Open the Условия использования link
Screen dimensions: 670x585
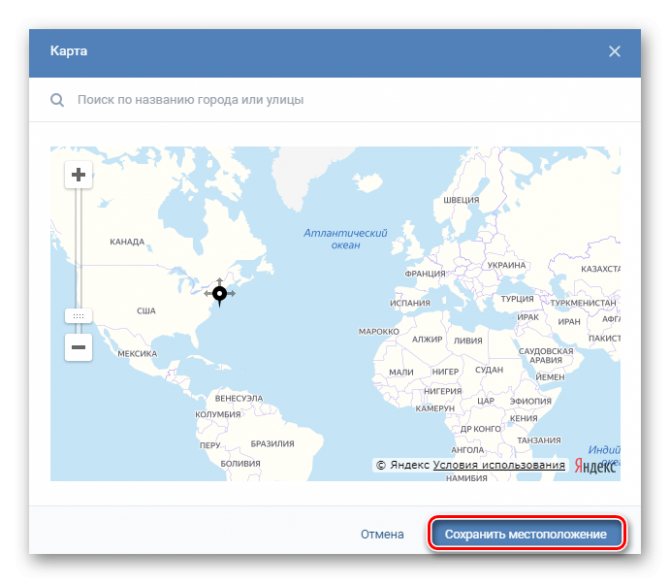pyautogui.click(x=499, y=465)
